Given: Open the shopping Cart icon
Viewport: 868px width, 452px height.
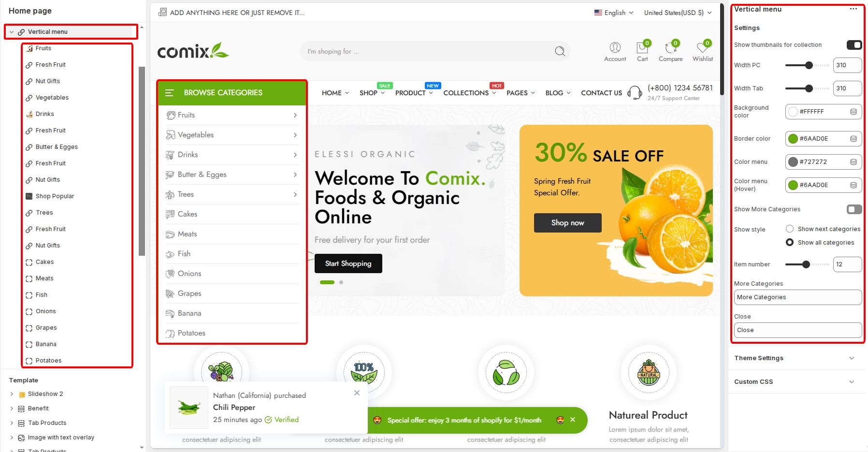Looking at the screenshot, I should 642,48.
